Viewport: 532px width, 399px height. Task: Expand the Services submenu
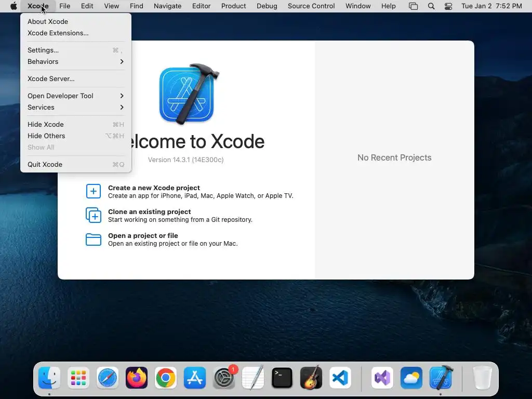tap(76, 107)
